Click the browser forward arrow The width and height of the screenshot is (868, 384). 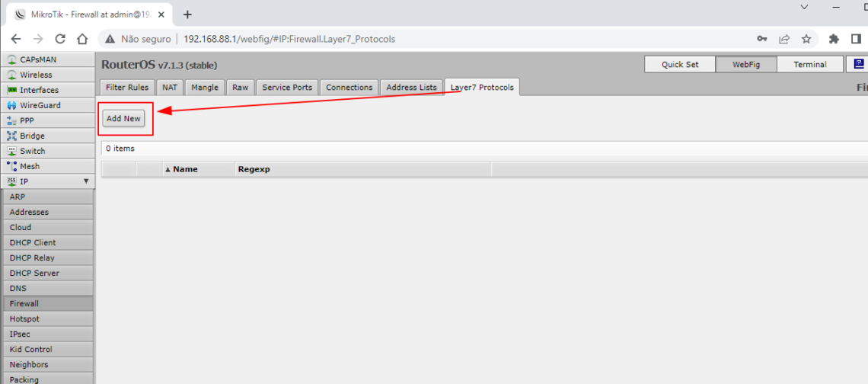coord(38,39)
